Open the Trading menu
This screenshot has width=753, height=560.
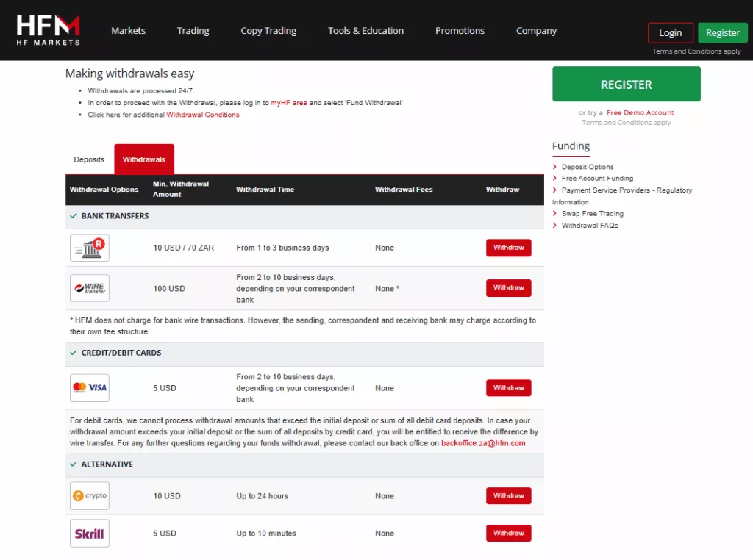point(193,31)
